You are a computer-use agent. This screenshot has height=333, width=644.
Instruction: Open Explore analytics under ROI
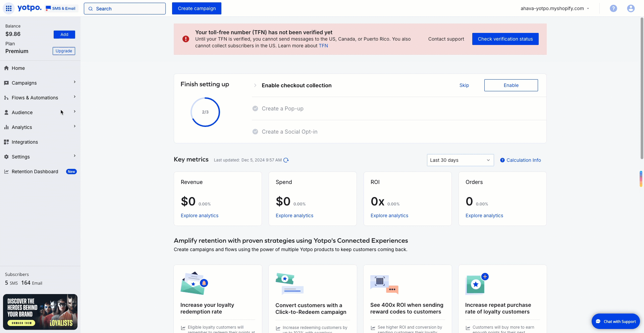(x=389, y=216)
